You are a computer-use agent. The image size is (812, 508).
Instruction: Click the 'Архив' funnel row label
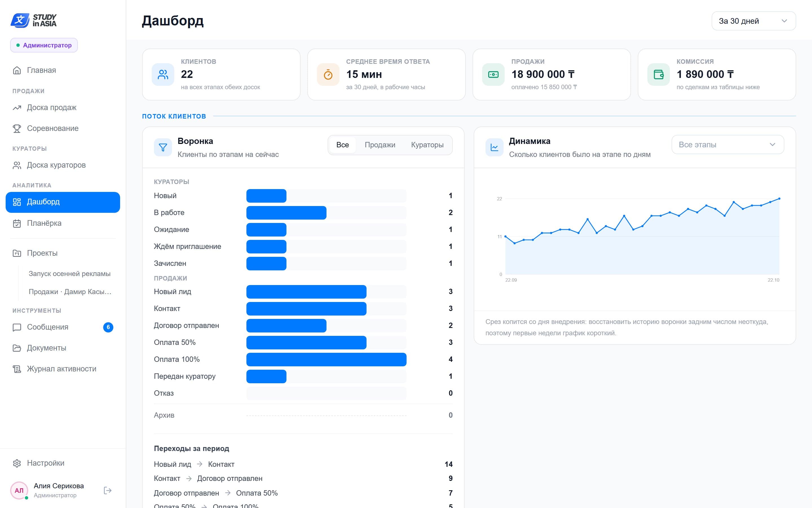[164, 415]
